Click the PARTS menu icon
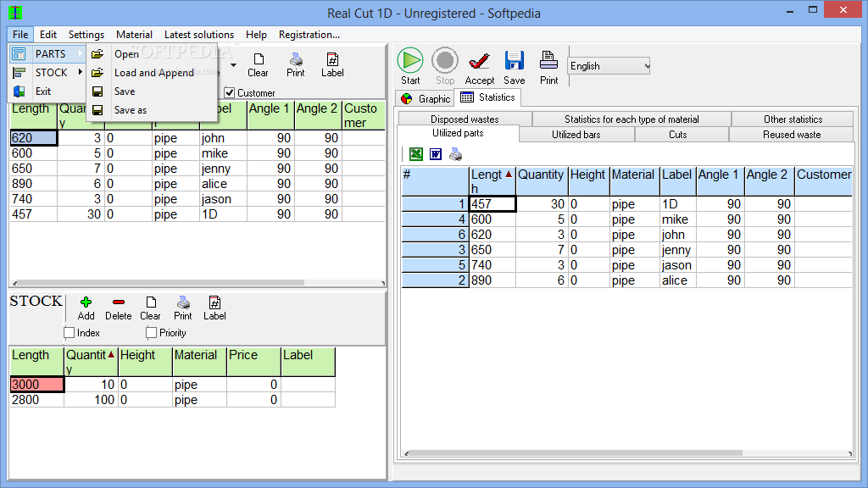 pyautogui.click(x=19, y=53)
